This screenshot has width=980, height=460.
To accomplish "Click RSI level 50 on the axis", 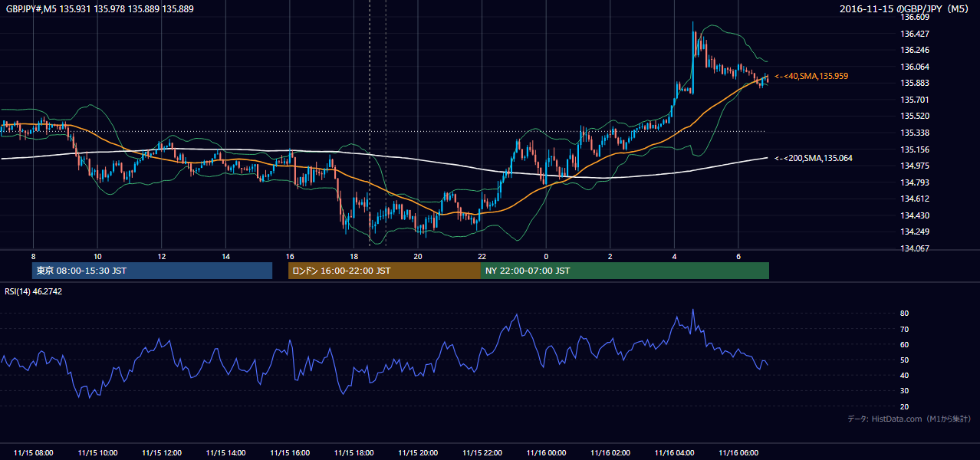I will (905, 360).
